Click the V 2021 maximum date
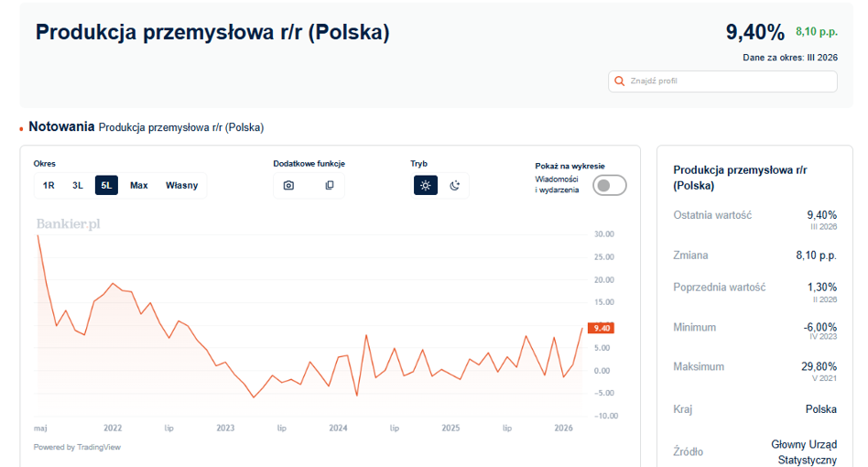The height and width of the screenshot is (467, 868). tap(824, 378)
